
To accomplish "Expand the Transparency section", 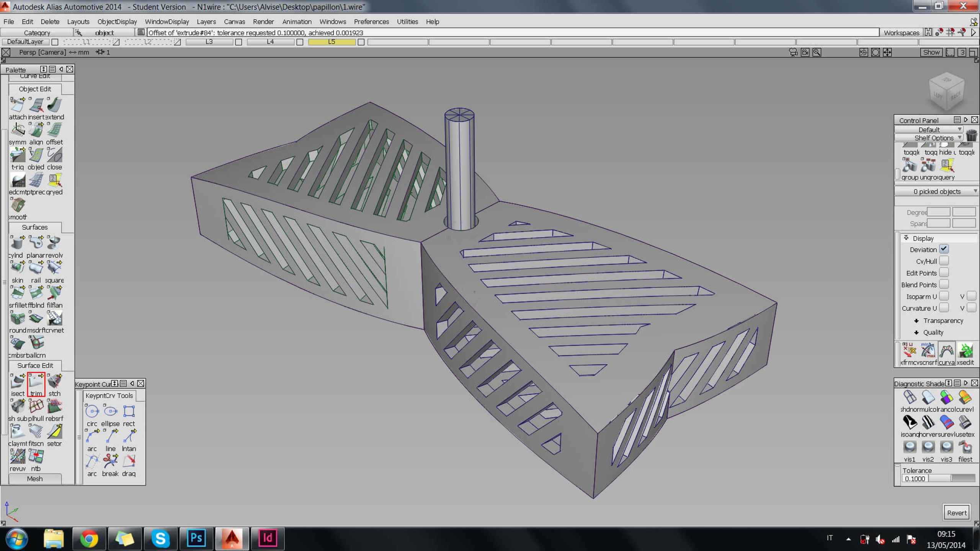I will coord(942,321).
